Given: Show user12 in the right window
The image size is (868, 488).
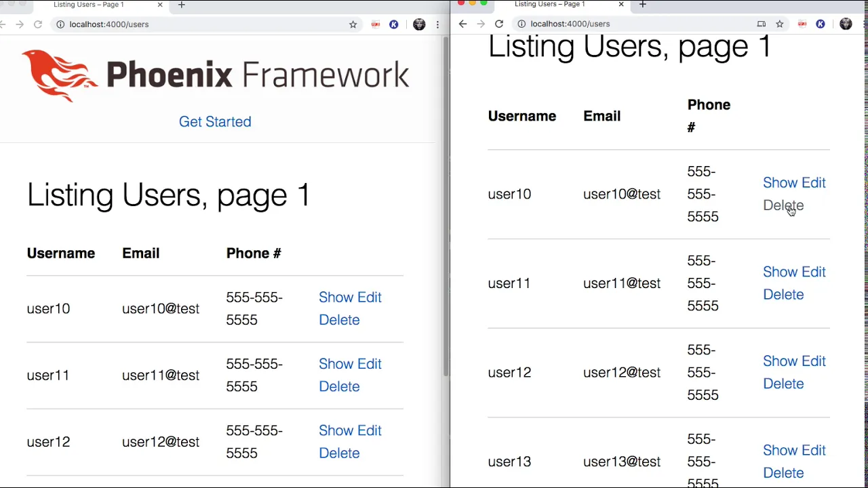Looking at the screenshot, I should tap(780, 361).
